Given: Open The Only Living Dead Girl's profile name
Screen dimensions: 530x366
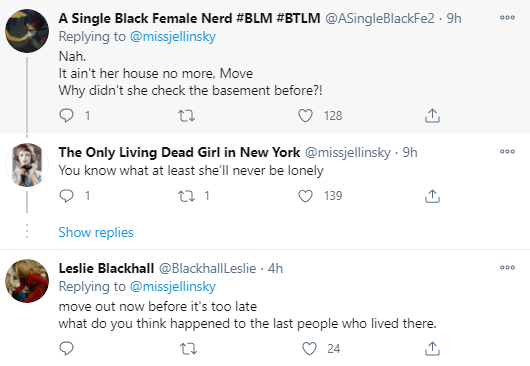Looking at the screenshot, I should click(179, 152).
